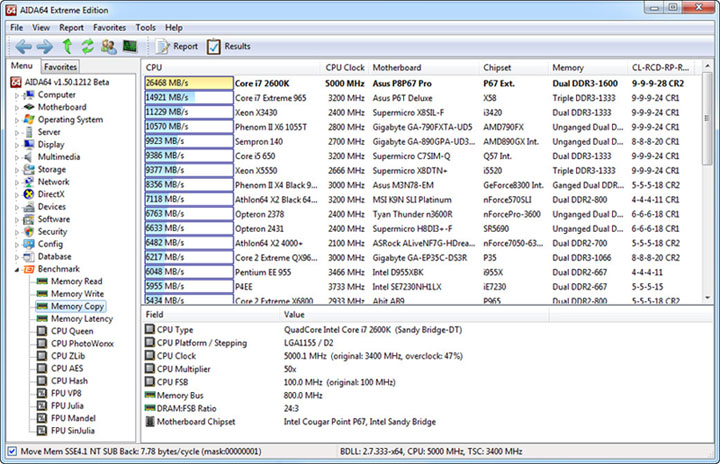Select the Storage tree node

pos(52,170)
